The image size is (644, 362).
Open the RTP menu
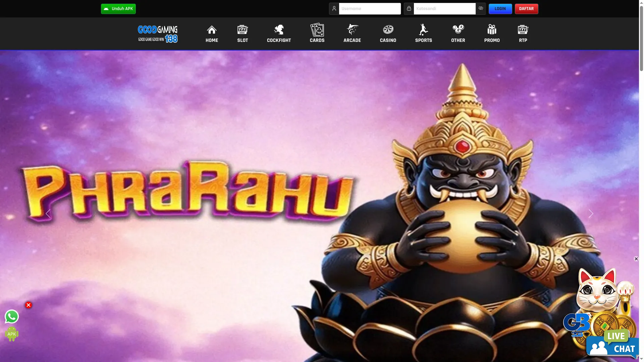[523, 34]
